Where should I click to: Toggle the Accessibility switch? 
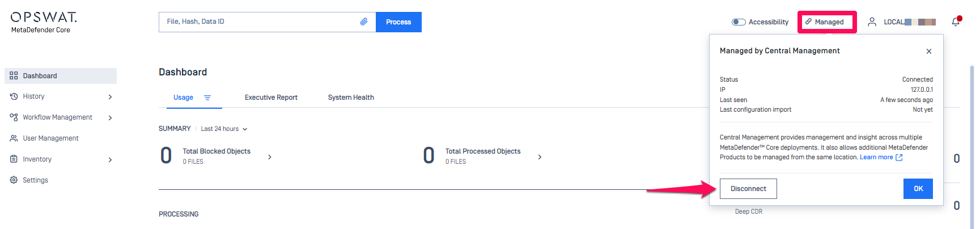739,22
